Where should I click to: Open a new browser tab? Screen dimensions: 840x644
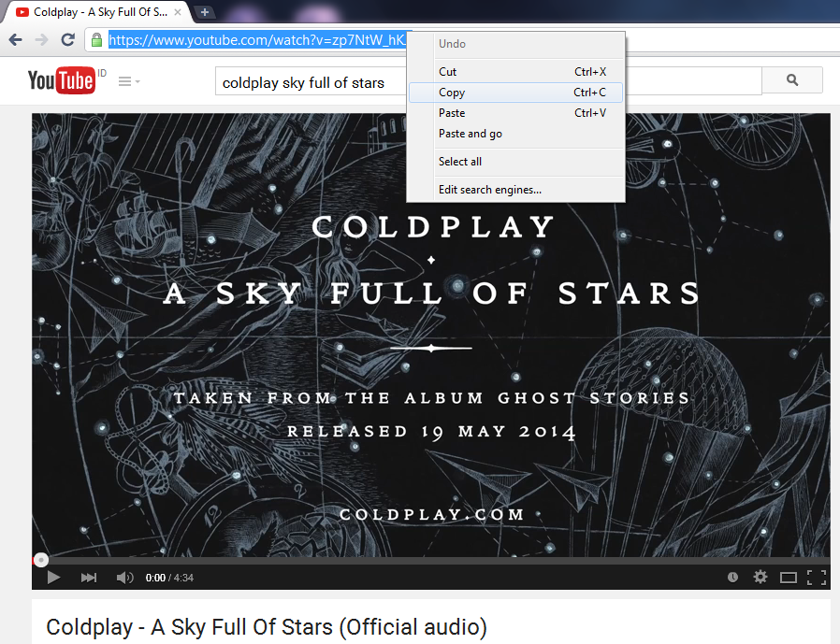point(204,12)
